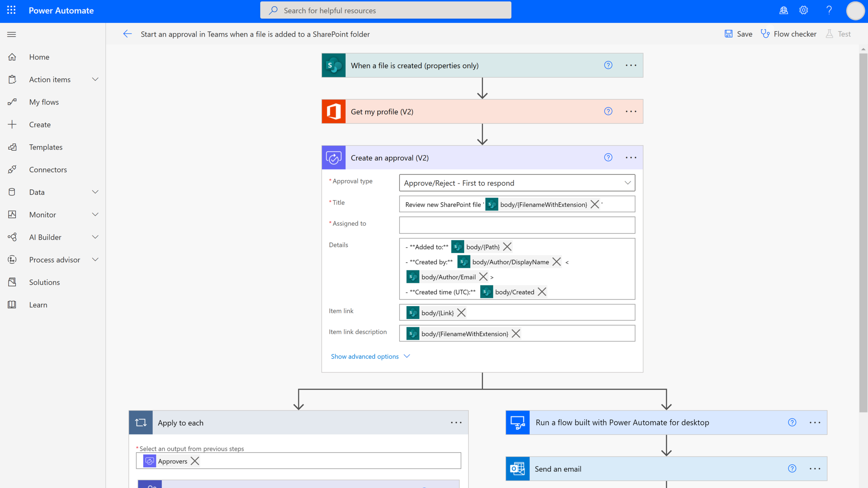Click the SharePoint trigger icon
The width and height of the screenshot is (868, 488).
[333, 65]
